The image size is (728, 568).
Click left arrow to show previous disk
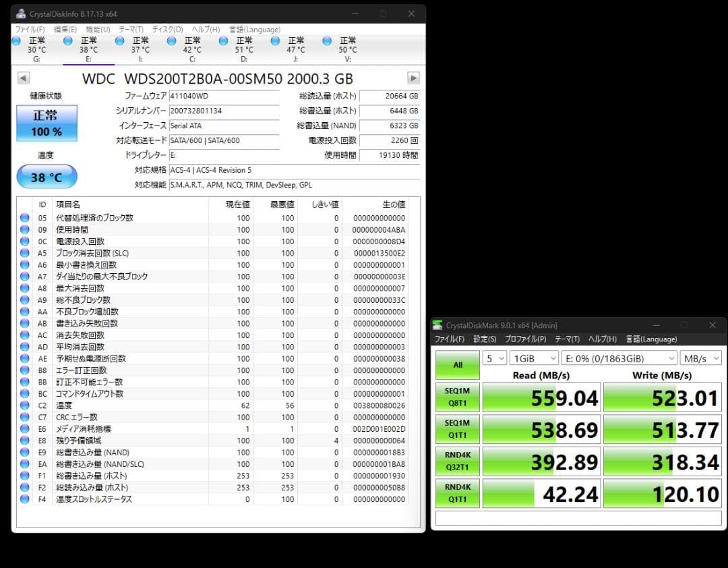[23, 78]
